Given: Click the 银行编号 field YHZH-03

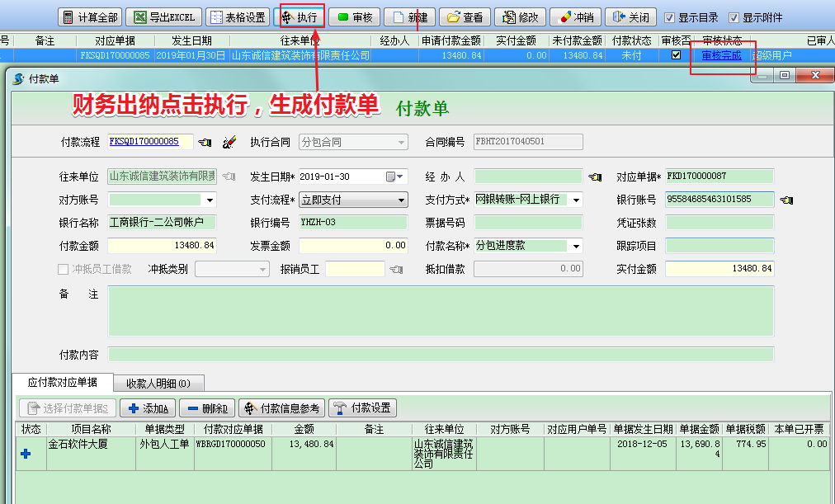Looking at the screenshot, I should pos(353,223).
